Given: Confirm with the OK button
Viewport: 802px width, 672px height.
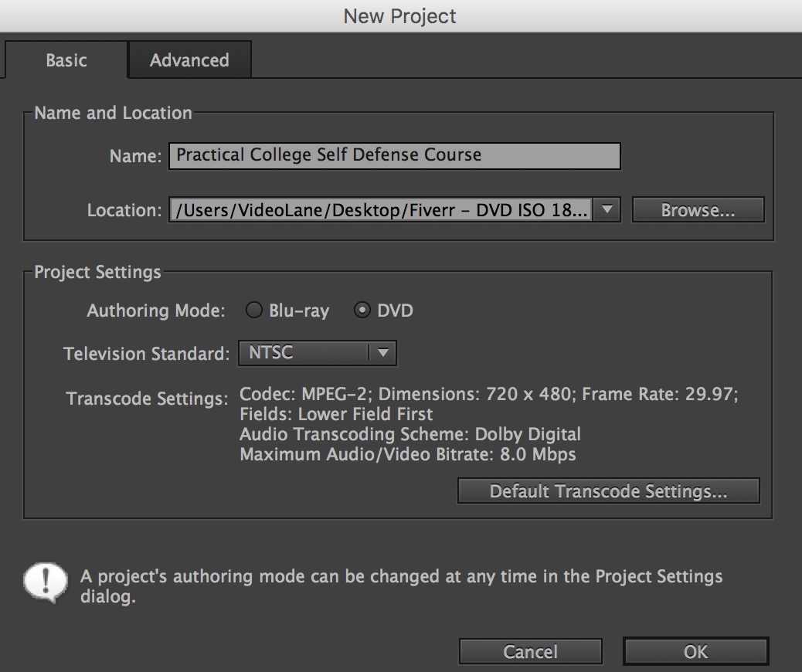Looking at the screenshot, I should click(695, 652).
